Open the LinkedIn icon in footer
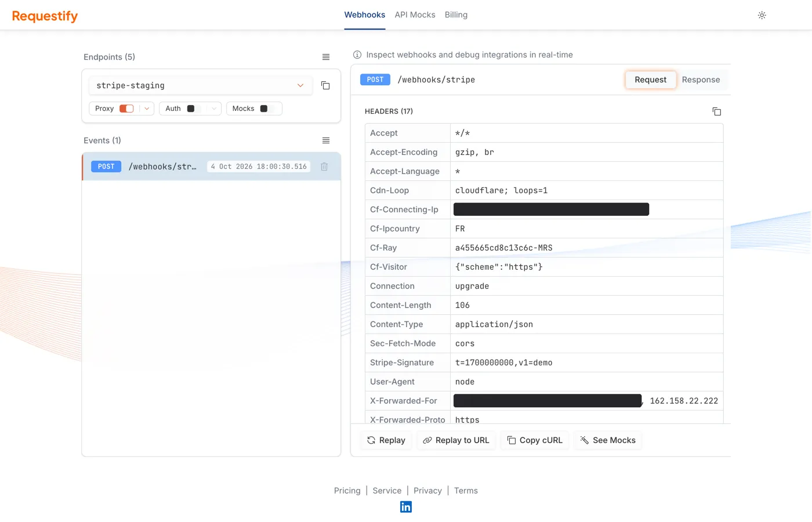 [406, 507]
